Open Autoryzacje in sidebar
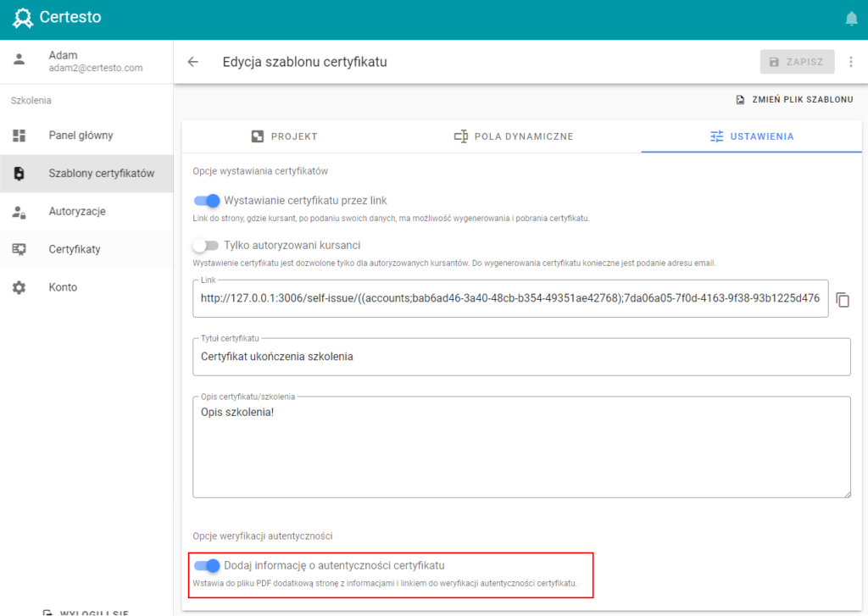Image resolution: width=868 pixels, height=616 pixels. [86, 212]
